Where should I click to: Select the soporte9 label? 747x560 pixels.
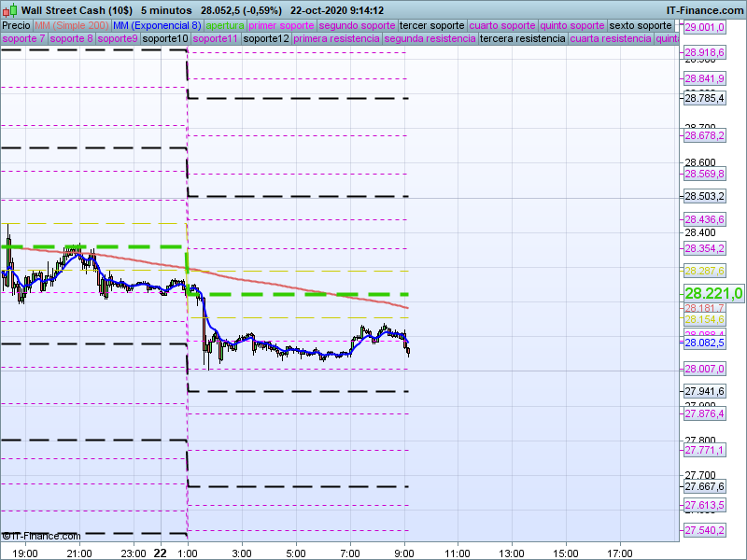tap(118, 38)
